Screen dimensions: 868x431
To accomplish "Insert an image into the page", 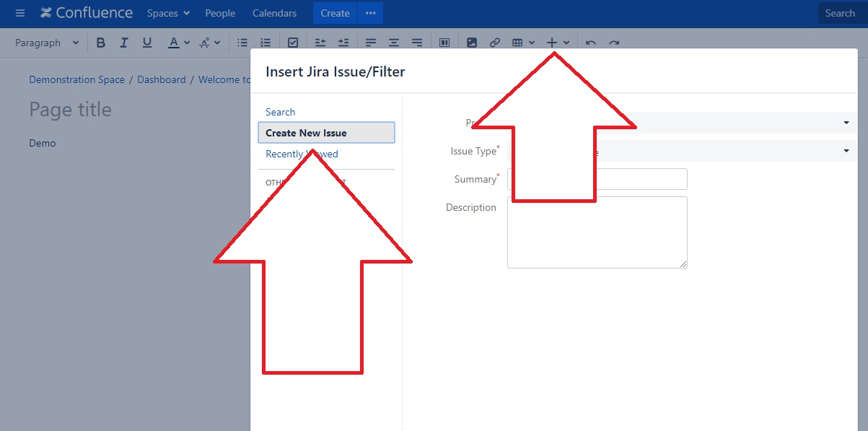I will click(x=471, y=42).
